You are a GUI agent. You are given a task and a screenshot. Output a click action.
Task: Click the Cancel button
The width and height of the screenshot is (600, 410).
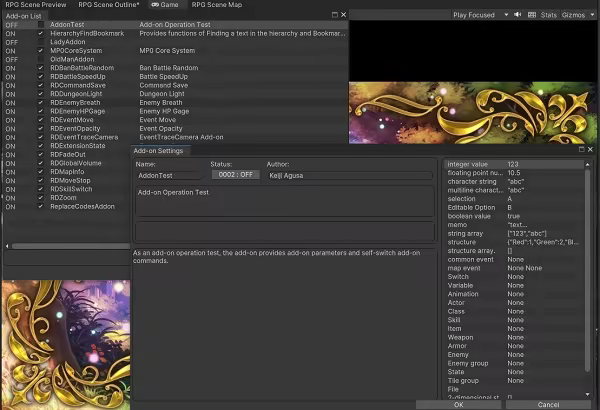547,404
